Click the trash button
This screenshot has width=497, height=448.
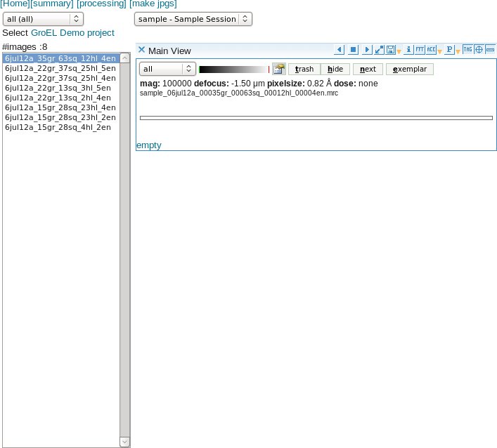[304, 69]
